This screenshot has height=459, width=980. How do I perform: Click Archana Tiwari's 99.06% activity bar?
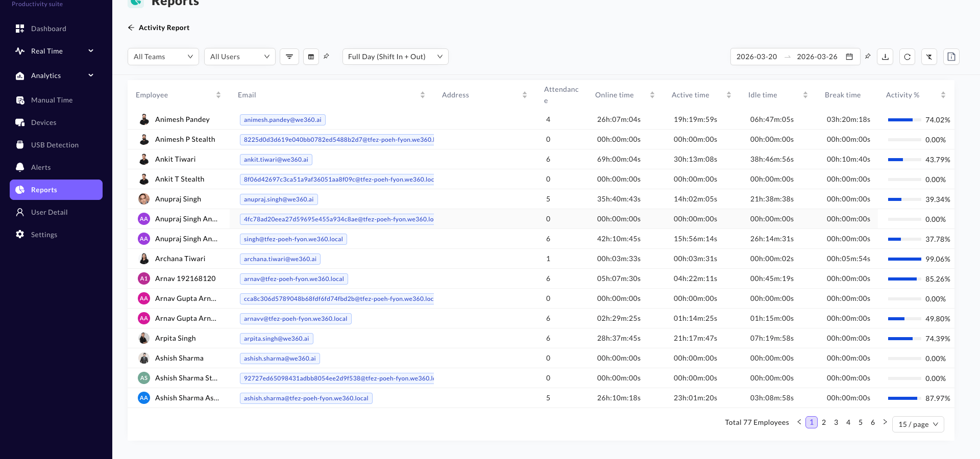tap(904, 259)
